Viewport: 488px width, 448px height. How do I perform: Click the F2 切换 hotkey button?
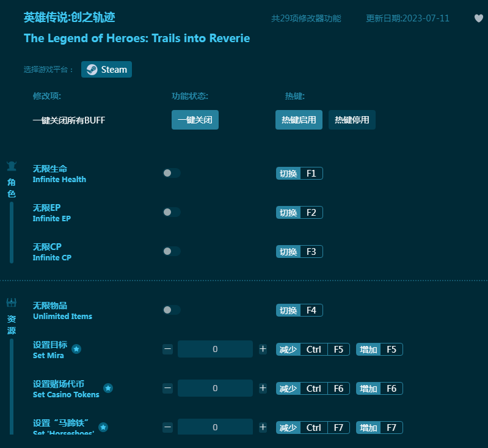pyautogui.click(x=299, y=213)
